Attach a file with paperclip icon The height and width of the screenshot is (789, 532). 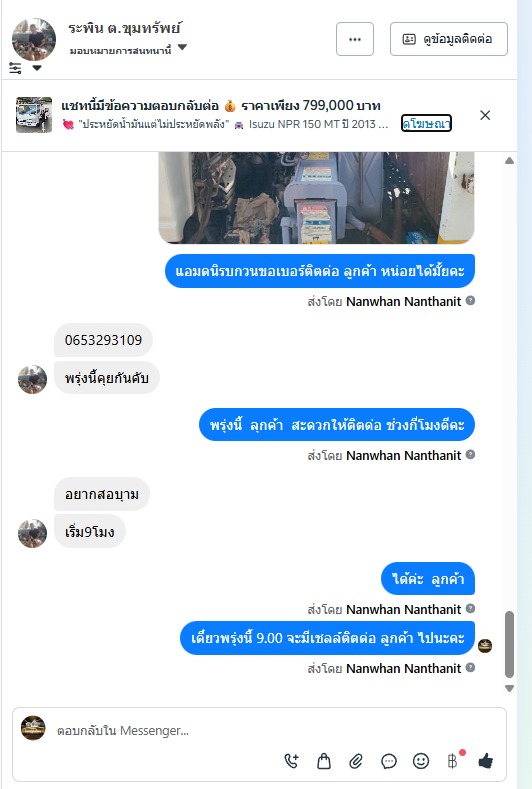pos(356,761)
